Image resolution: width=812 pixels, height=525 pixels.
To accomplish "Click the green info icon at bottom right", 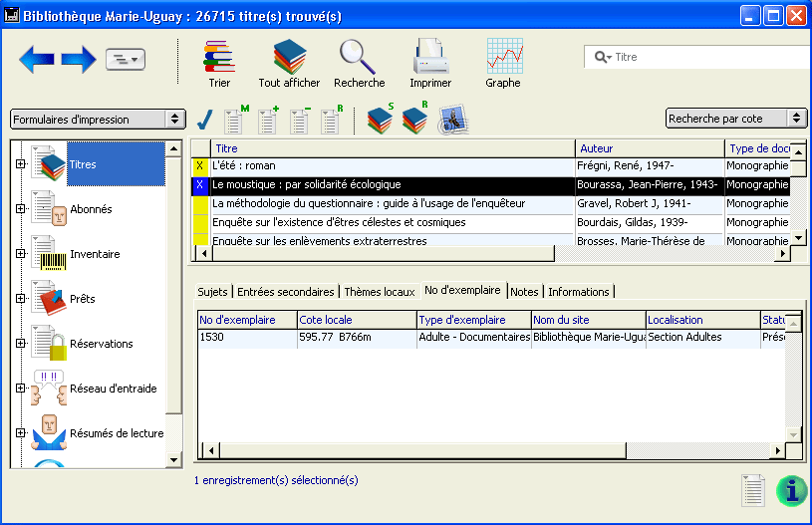I will pyautogui.click(x=791, y=490).
